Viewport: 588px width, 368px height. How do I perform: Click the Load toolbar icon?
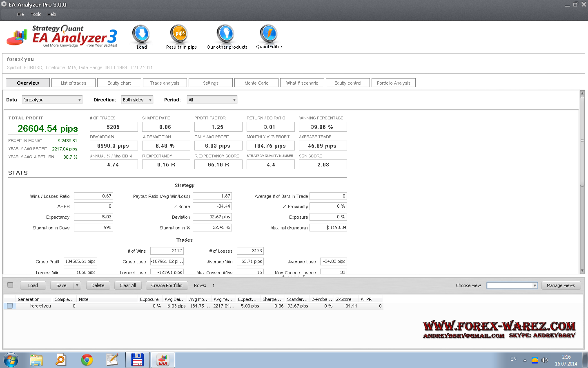(x=141, y=35)
